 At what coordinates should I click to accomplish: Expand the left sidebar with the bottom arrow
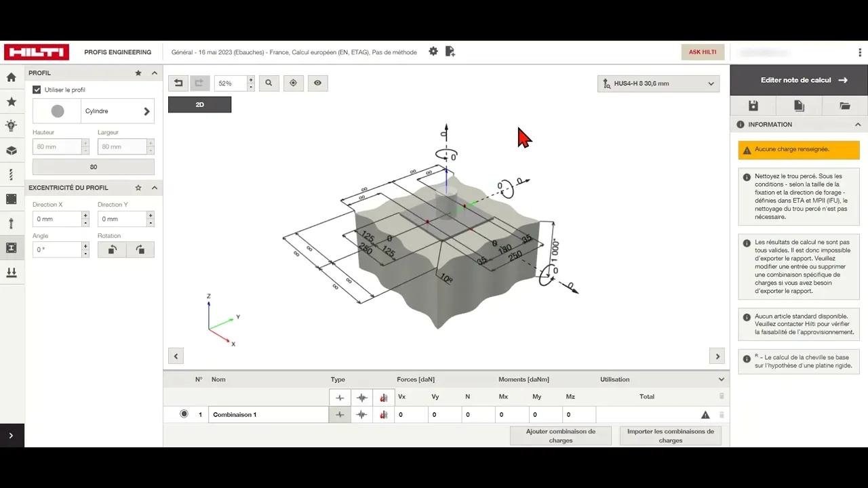tap(12, 436)
